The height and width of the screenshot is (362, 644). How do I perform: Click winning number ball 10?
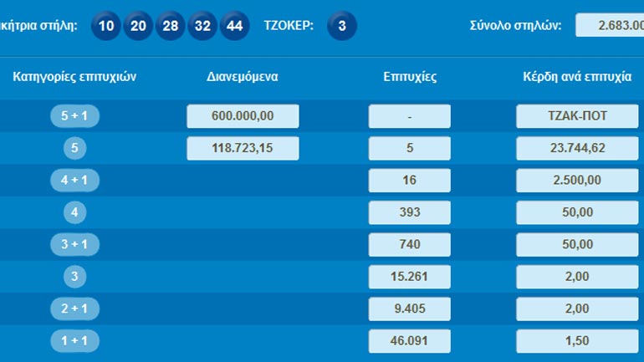coord(106,26)
